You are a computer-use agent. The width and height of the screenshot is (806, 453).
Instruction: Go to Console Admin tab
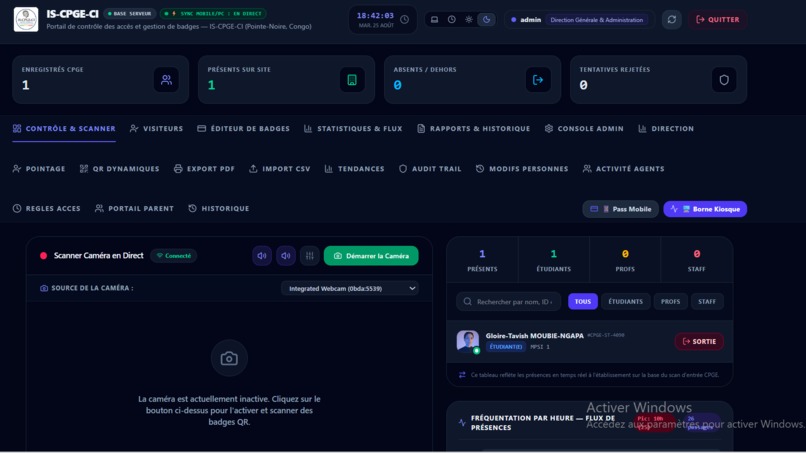(584, 129)
